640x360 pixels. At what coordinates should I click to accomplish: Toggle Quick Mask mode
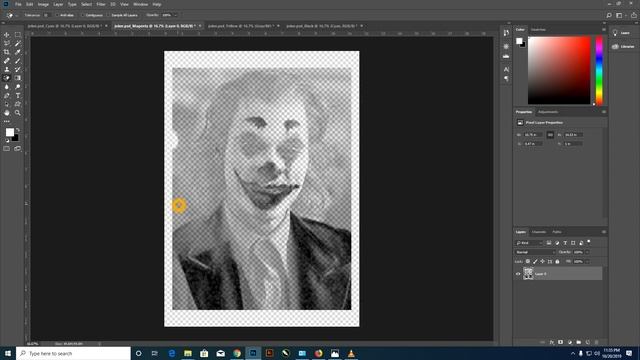coord(7,149)
